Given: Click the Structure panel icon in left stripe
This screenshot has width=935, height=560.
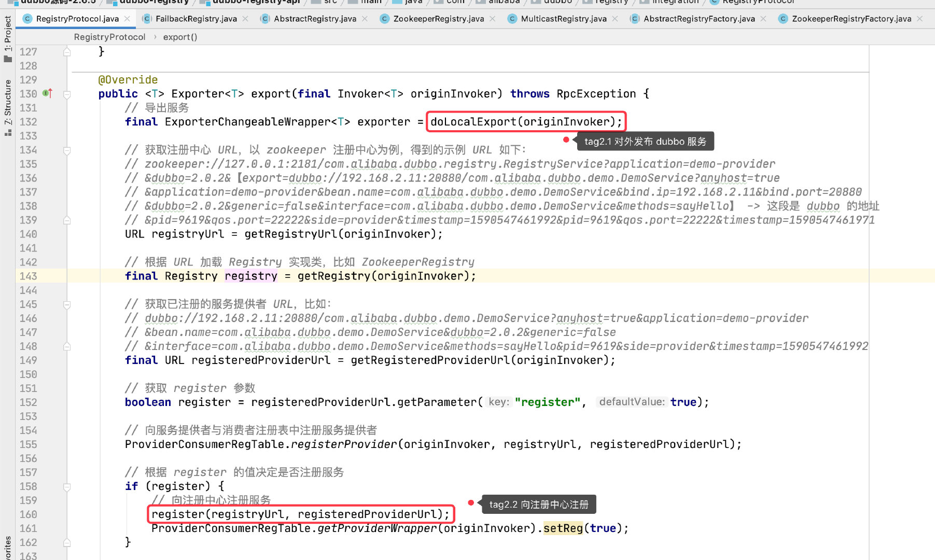Looking at the screenshot, I should [x=8, y=133].
